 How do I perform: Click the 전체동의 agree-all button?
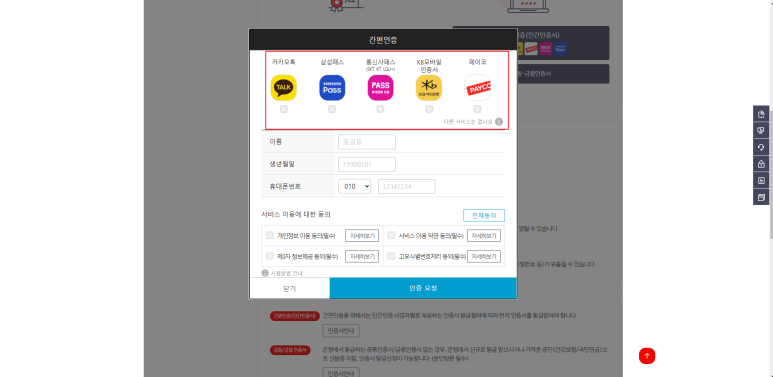[484, 215]
